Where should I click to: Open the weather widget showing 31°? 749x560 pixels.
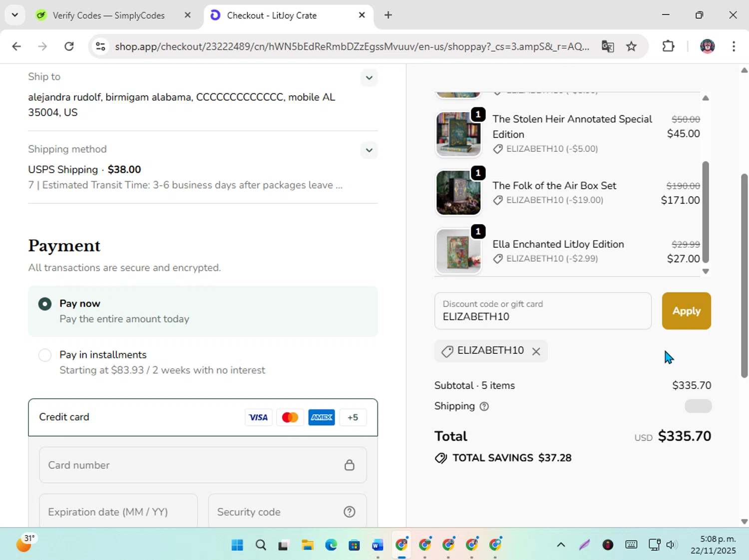(25, 543)
